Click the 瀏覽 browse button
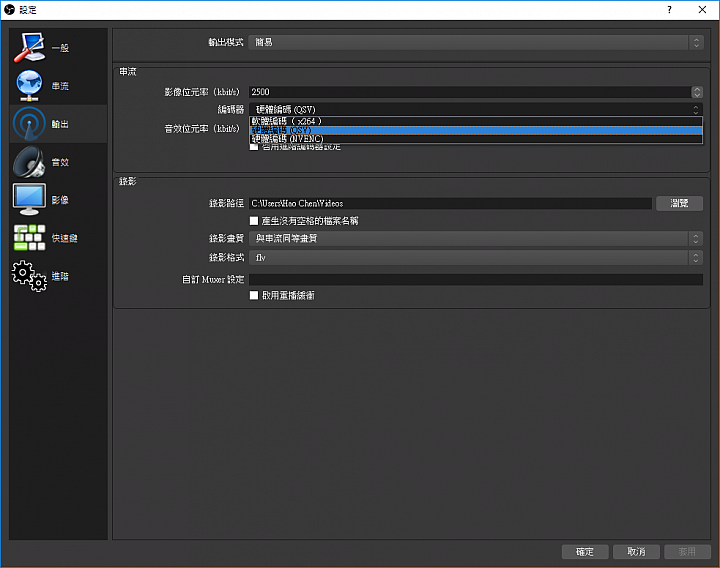Image resolution: width=720 pixels, height=568 pixels. coord(679,203)
